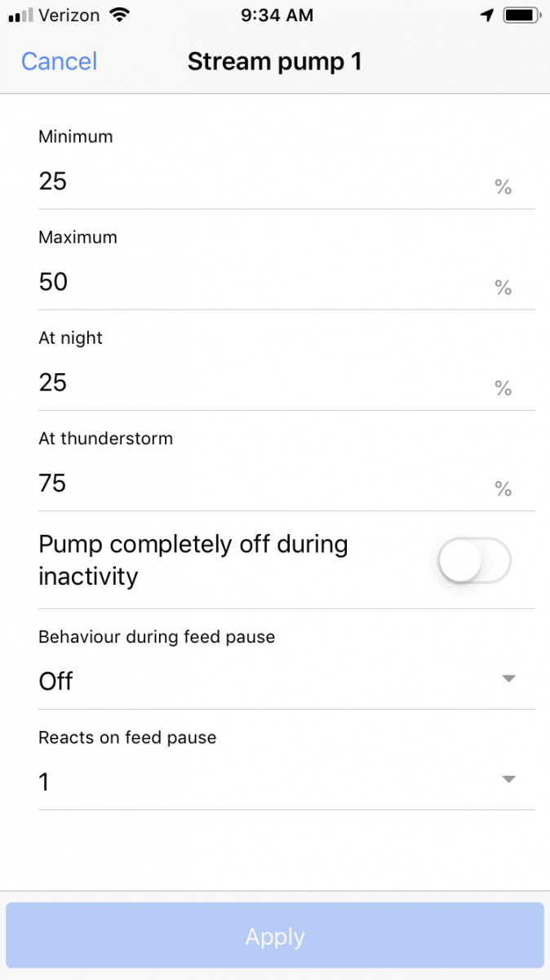The height and width of the screenshot is (980, 550).
Task: Tap the percent symbol beside Minimum
Action: [503, 187]
